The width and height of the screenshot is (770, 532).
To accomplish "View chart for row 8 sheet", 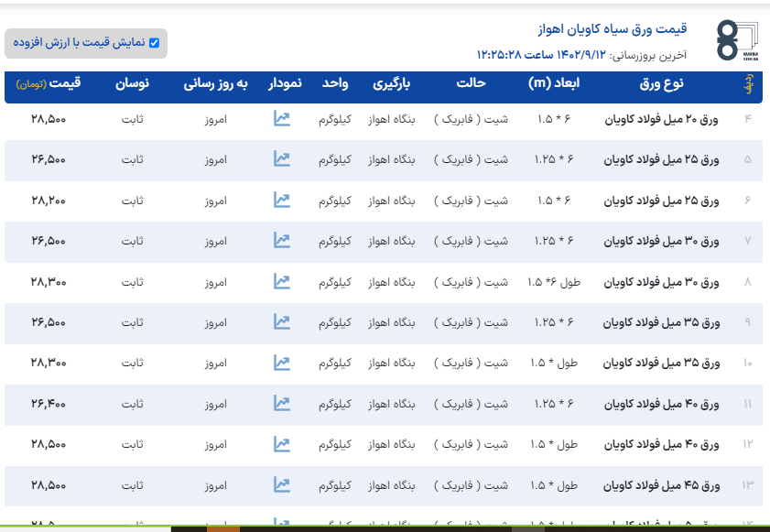I will pos(282,281).
